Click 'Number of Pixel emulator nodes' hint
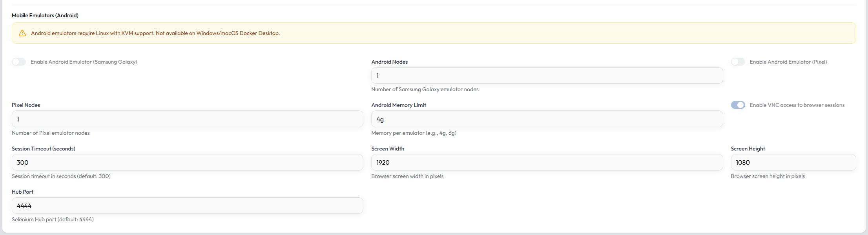868x235 pixels. coord(51,133)
